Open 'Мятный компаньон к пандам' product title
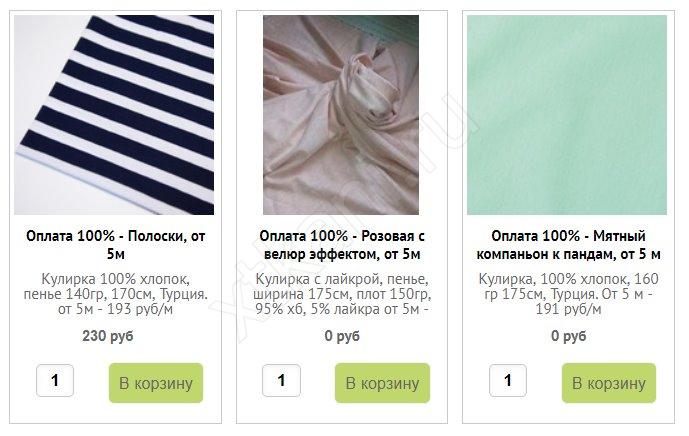Image resolution: width=689 pixels, height=436 pixels. tap(568, 245)
